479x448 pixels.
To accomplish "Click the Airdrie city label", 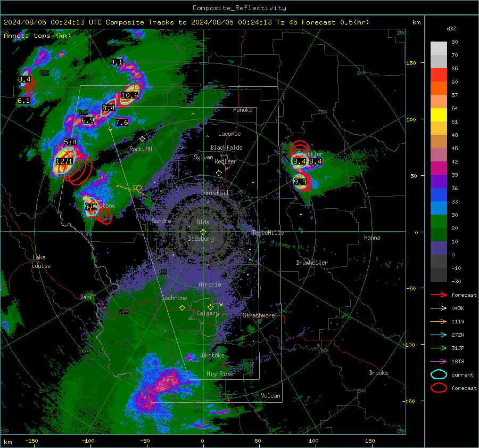I will tap(210, 284).
